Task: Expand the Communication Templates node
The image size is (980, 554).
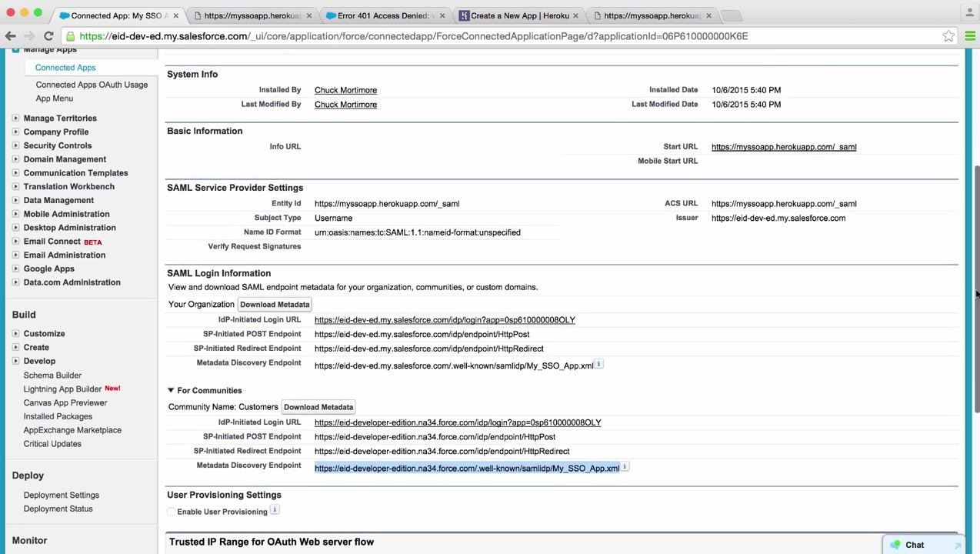Action: point(15,173)
